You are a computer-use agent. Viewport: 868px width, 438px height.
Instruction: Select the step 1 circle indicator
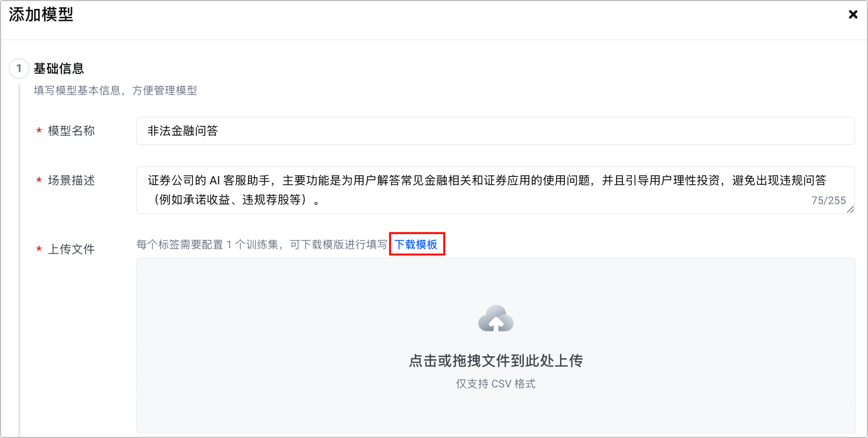19,68
